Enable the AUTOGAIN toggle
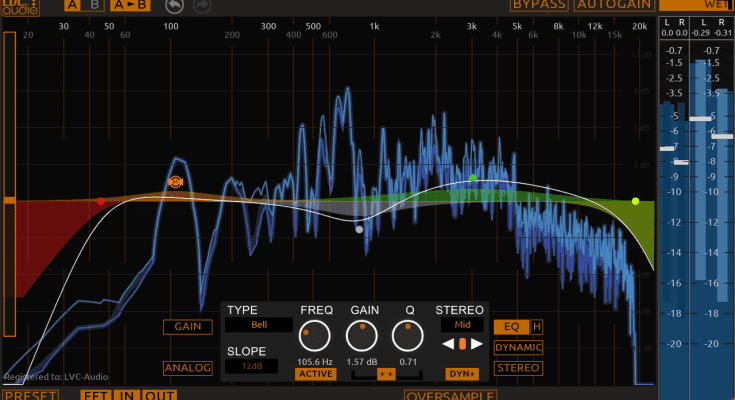Image resolution: width=735 pixels, height=400 pixels. [613, 5]
